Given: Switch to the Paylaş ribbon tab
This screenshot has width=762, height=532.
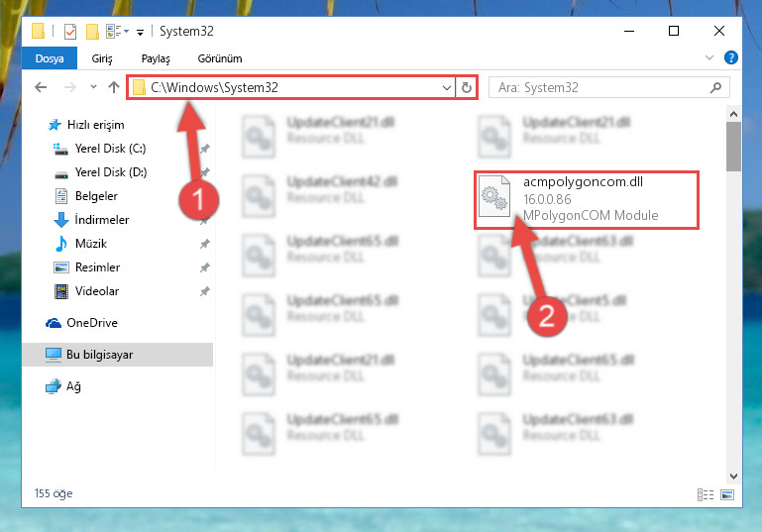Looking at the screenshot, I should [x=156, y=58].
